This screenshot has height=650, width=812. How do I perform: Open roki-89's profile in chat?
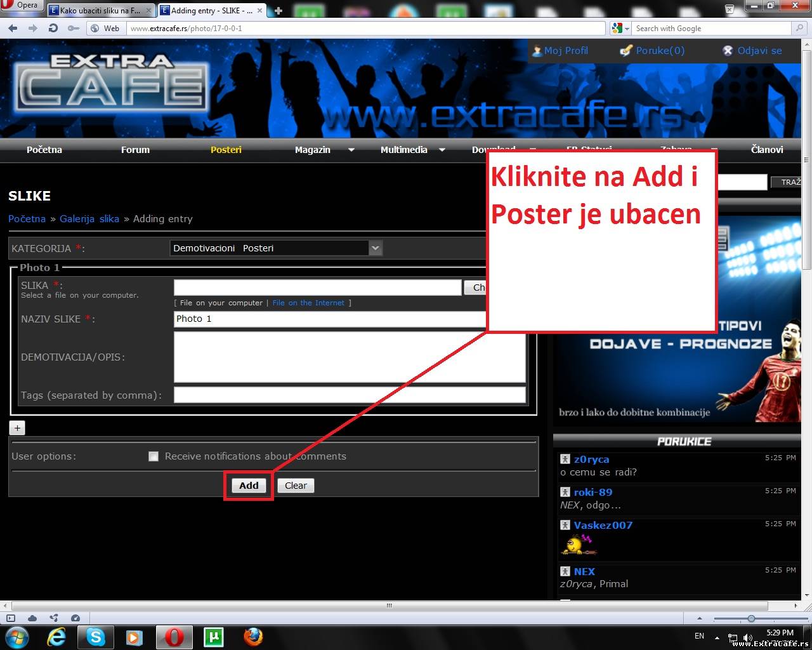point(593,493)
